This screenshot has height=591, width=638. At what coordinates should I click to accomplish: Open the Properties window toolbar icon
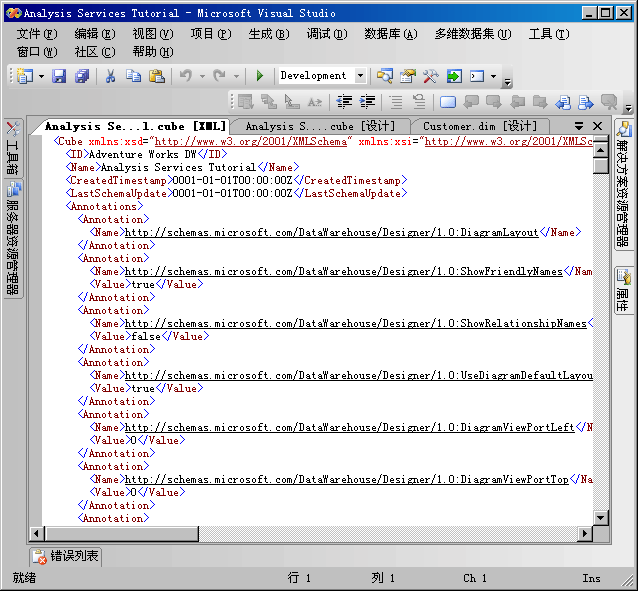coord(408,76)
